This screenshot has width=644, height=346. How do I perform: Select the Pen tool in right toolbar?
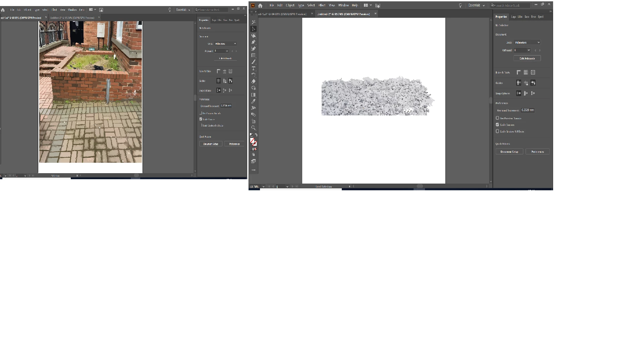coord(254,42)
